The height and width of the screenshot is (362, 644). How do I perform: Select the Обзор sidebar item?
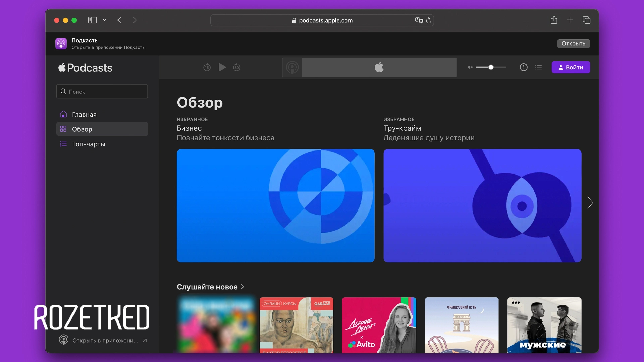click(102, 129)
